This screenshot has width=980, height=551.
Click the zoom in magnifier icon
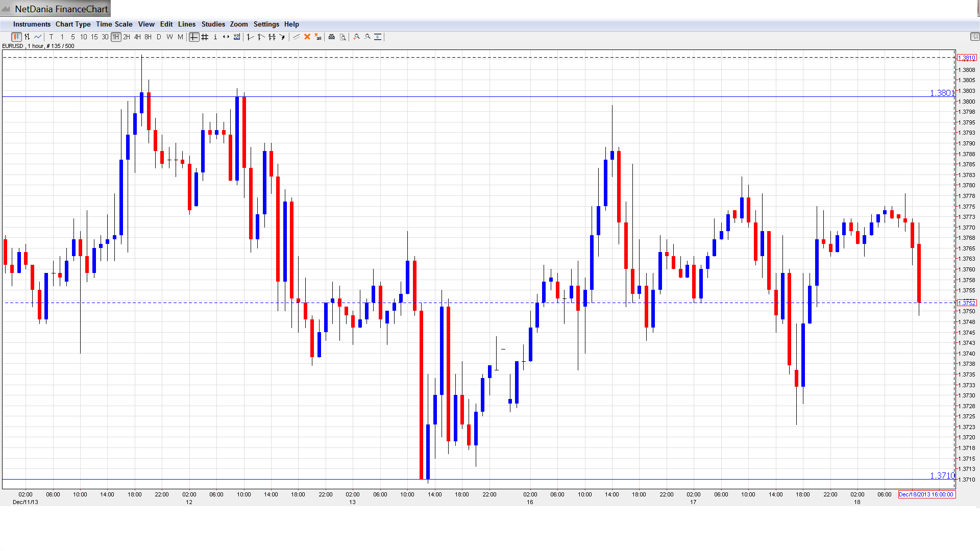pos(357,37)
